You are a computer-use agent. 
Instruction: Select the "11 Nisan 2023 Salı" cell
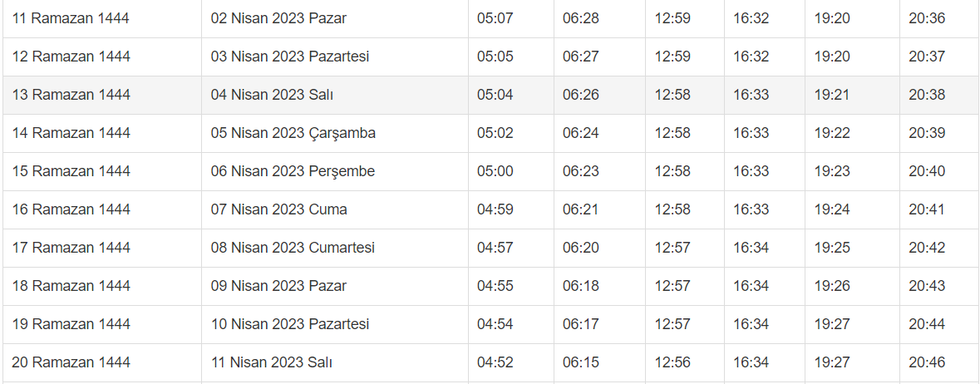coord(272,362)
